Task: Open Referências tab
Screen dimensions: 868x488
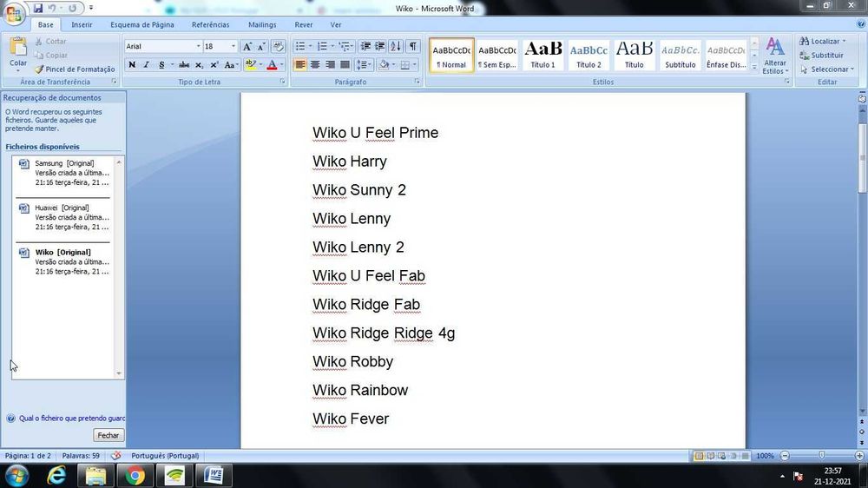Action: coord(210,24)
